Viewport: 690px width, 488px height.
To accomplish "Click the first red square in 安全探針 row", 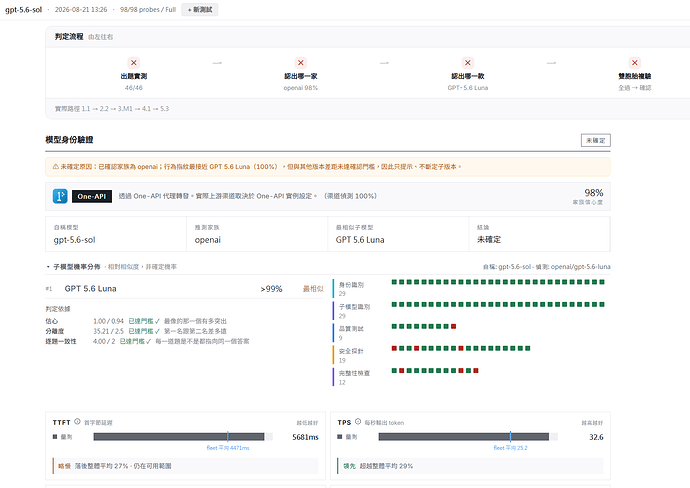I will (x=394, y=348).
